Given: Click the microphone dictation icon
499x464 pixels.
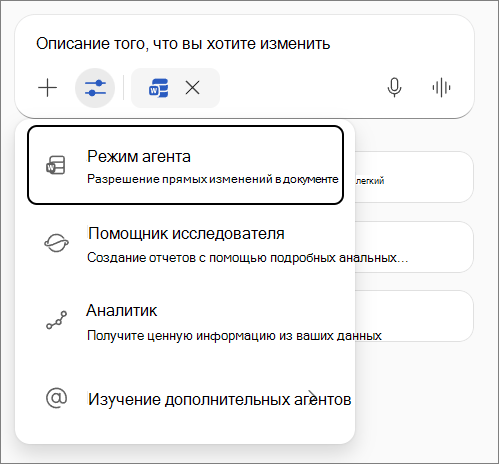Looking at the screenshot, I should click(x=394, y=88).
